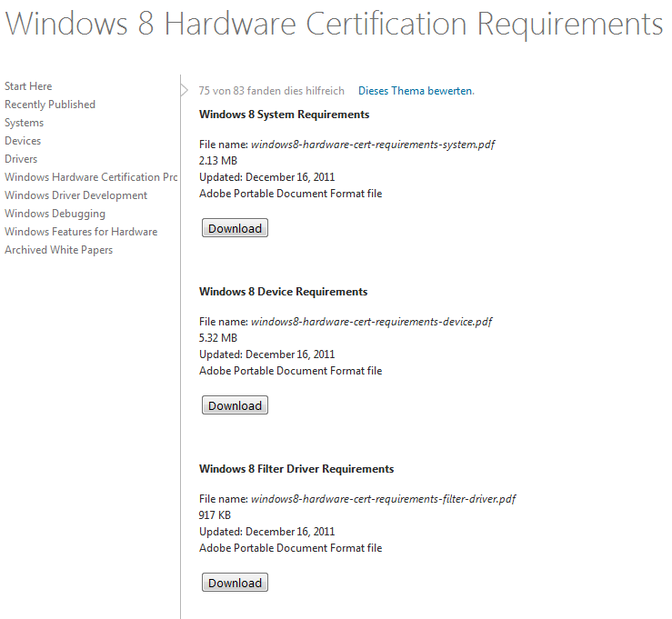672x619 pixels.
Task: Open the Drivers navigation link
Action: pos(21,159)
